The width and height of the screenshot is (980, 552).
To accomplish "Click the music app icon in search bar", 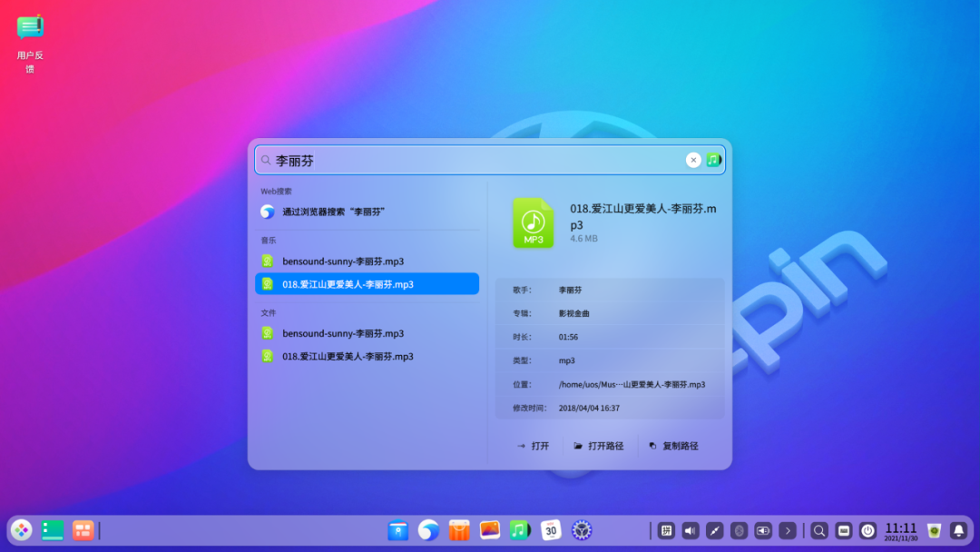I will click(x=713, y=160).
